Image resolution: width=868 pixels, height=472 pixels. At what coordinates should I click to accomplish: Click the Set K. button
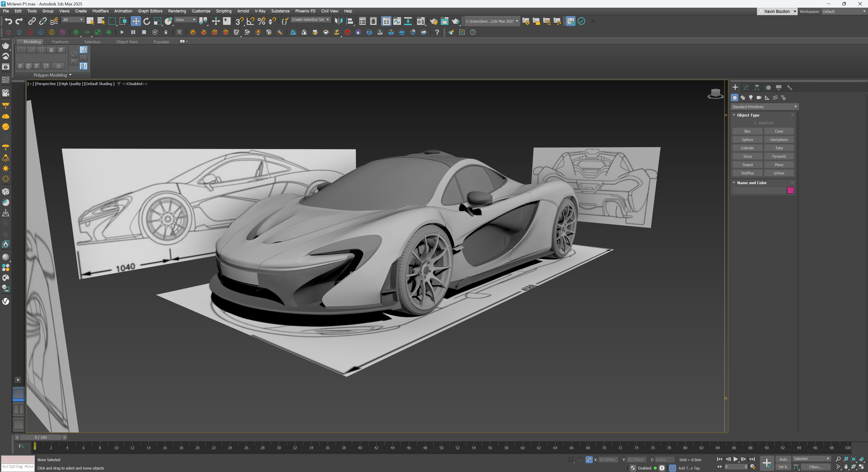[x=783, y=467]
